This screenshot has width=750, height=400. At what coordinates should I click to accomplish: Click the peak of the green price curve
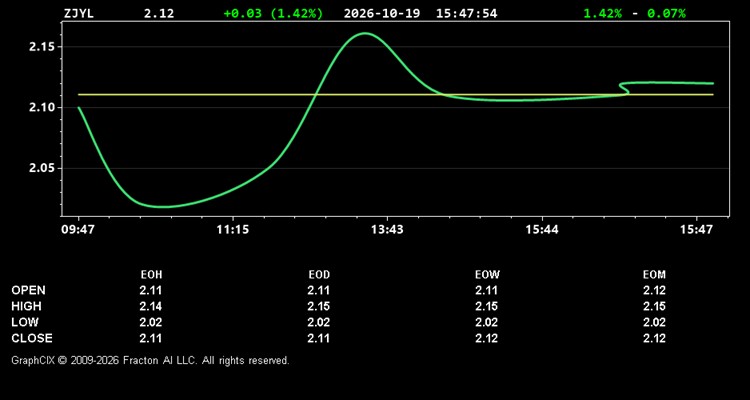point(365,33)
